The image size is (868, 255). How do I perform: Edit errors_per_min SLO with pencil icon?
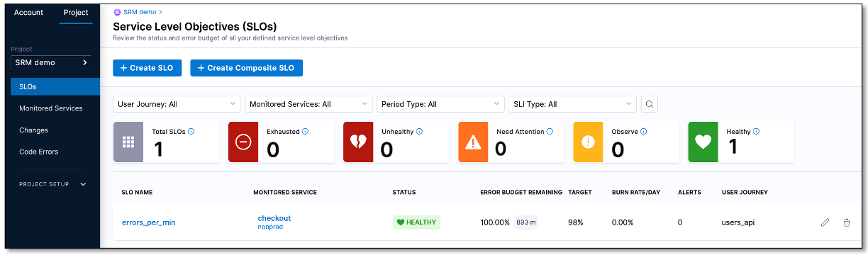(825, 222)
